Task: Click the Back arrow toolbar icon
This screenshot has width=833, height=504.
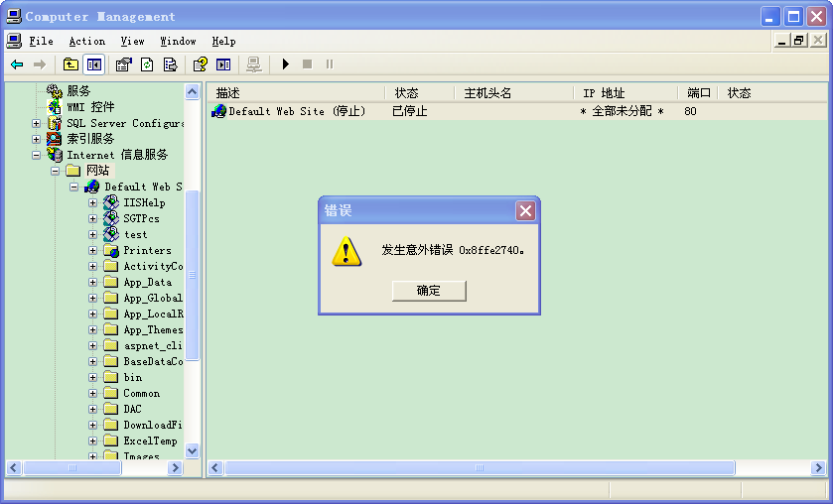Action: point(17,64)
